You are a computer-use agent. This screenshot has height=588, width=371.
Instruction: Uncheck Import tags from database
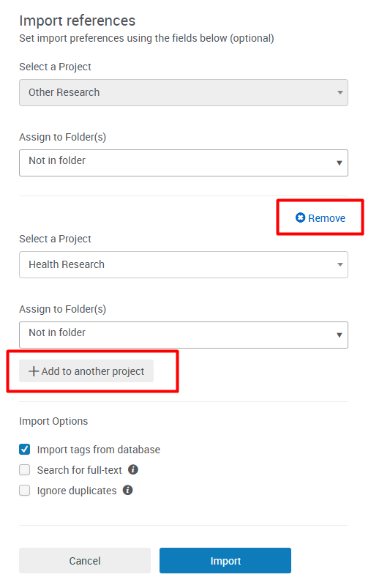tap(25, 450)
